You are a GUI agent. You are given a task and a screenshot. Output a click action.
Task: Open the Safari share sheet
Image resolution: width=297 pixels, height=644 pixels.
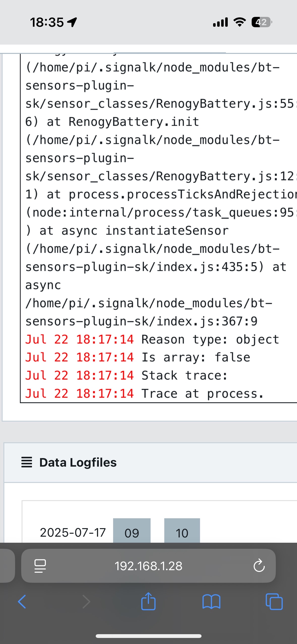click(148, 601)
